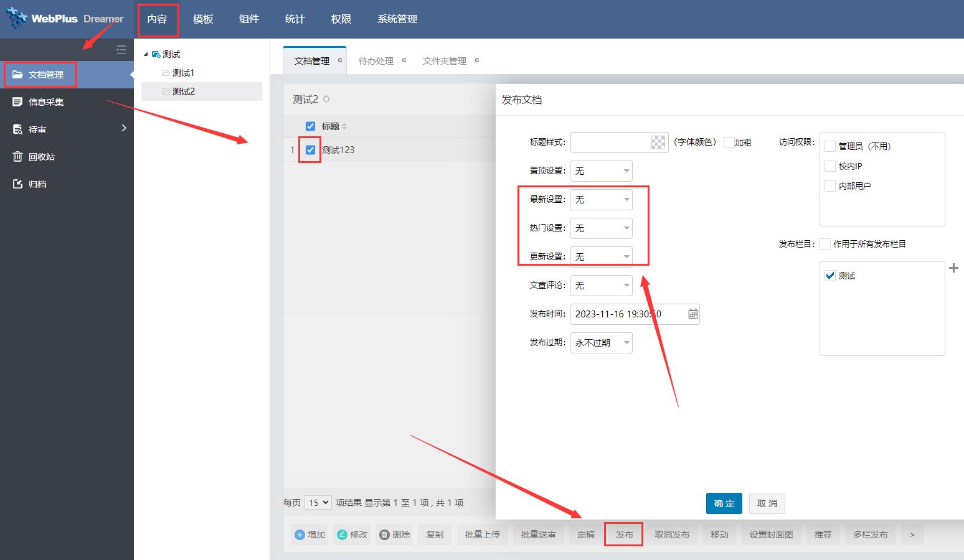Refresh the 文件夹管理 tab
Image resolution: width=964 pixels, height=560 pixels.
tap(476, 60)
